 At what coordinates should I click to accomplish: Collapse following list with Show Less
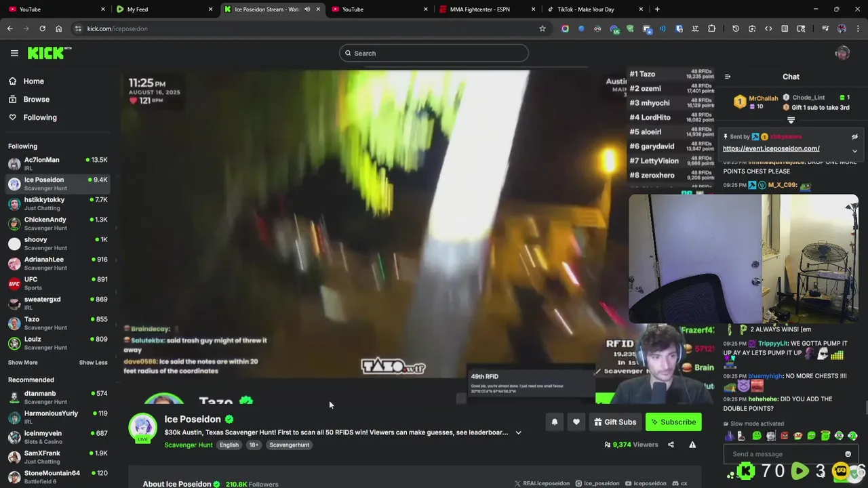pos(93,363)
